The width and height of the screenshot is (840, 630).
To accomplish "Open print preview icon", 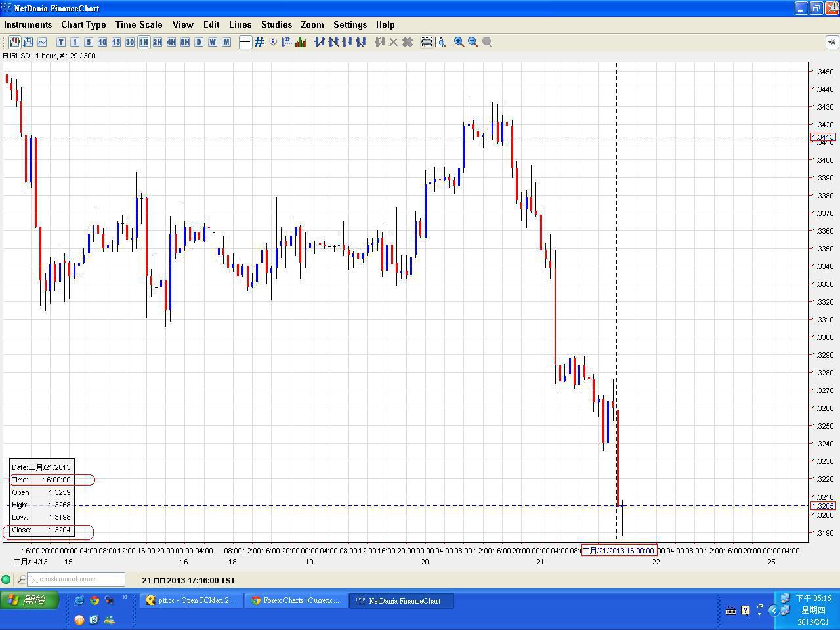I will pos(440,42).
